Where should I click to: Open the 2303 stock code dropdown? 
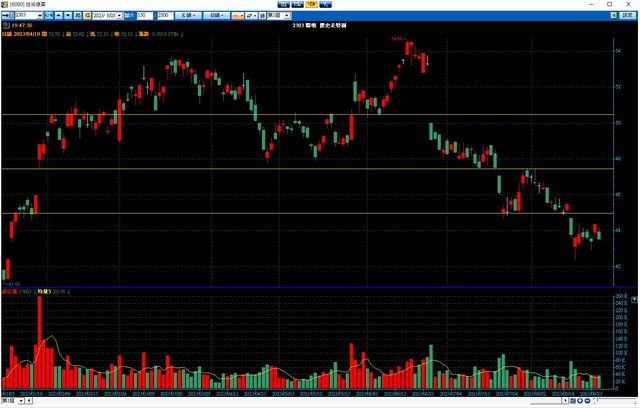39,16
